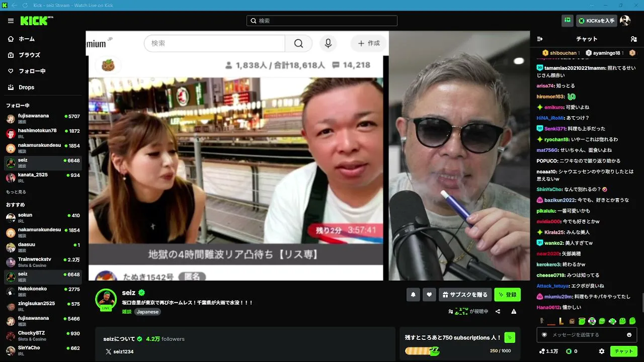Open hashimotokun78 channel in sidebar
The width and height of the screenshot is (644, 362).
[43, 133]
